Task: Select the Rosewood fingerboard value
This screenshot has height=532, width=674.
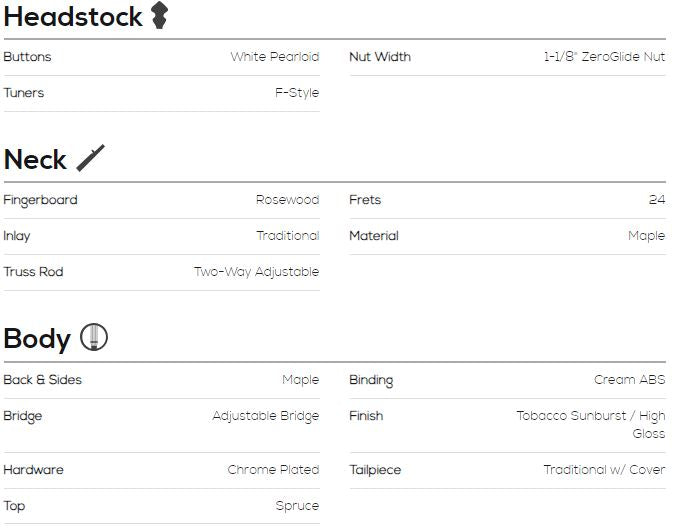Action: (288, 200)
